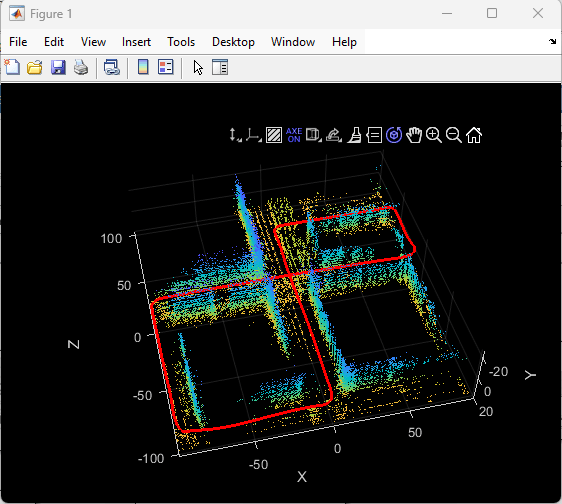The height and width of the screenshot is (504, 562).
Task: Activate the Edit Plot arrow pointer tool
Action: [198, 67]
